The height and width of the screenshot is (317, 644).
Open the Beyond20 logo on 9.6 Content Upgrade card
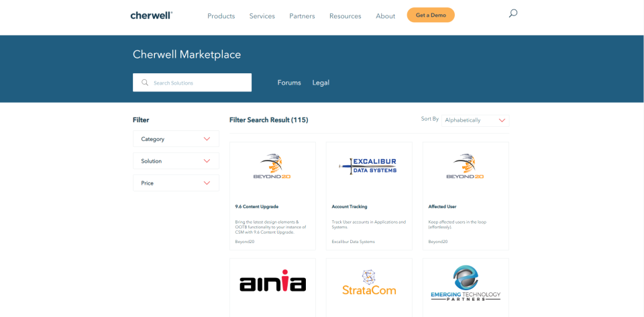point(272,167)
